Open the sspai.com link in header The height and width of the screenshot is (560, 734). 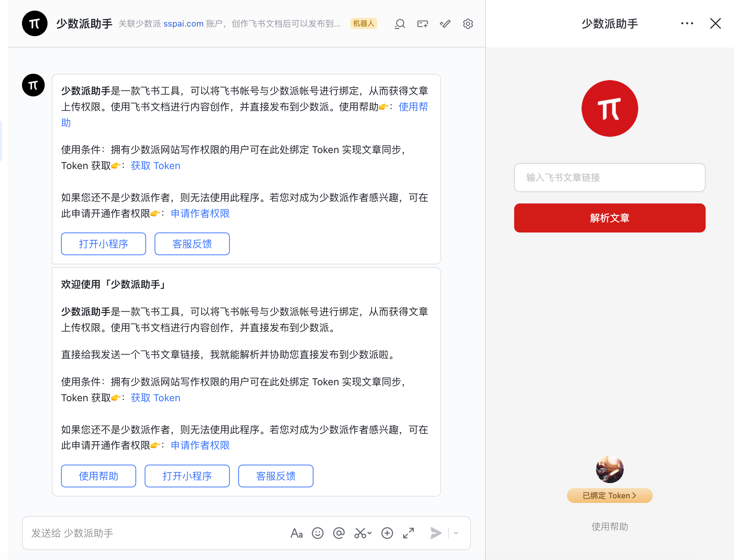pos(183,24)
